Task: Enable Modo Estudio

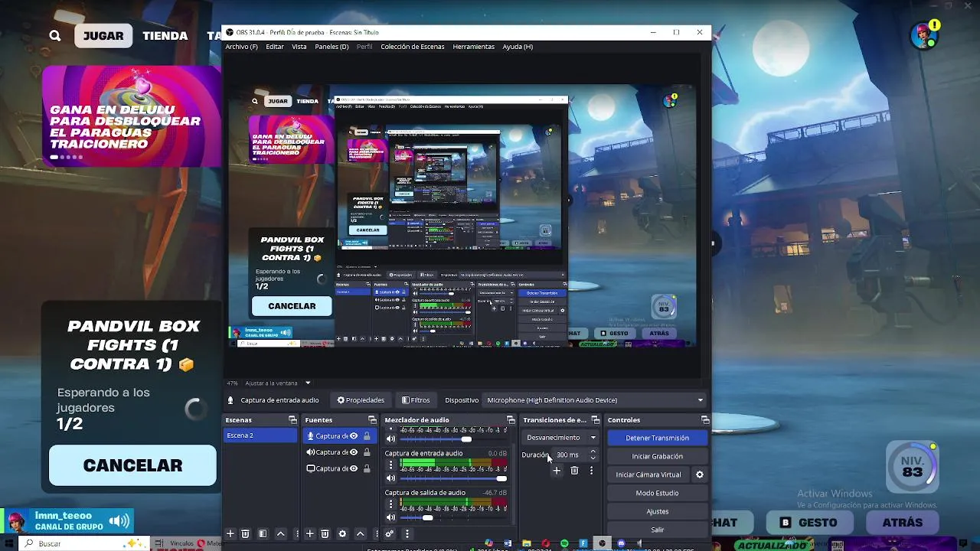Action: click(x=657, y=493)
